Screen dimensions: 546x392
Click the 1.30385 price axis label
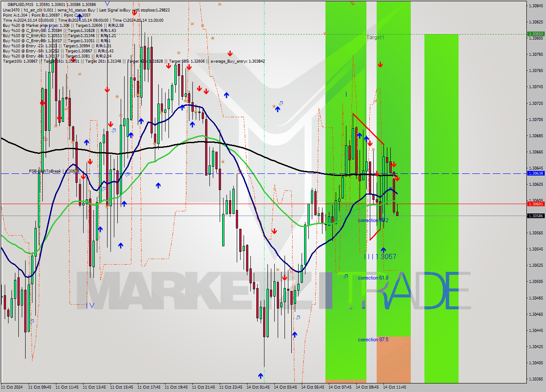tap(536, 379)
